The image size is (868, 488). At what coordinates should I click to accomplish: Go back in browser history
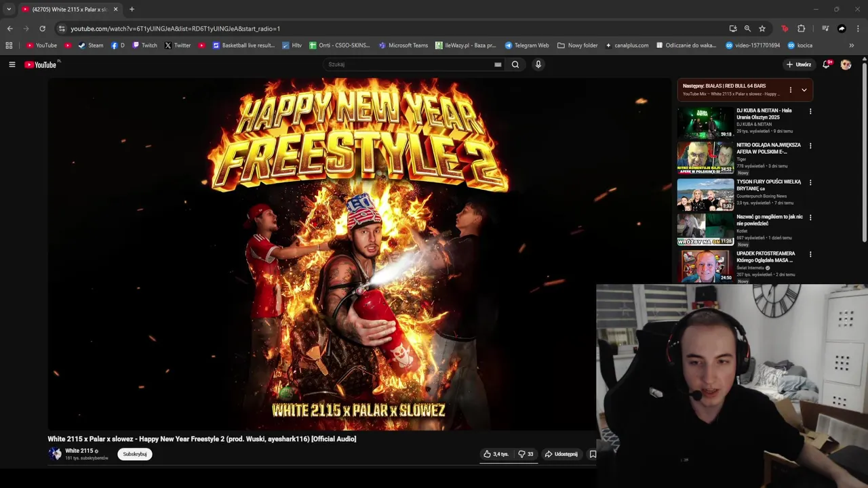(x=9, y=28)
